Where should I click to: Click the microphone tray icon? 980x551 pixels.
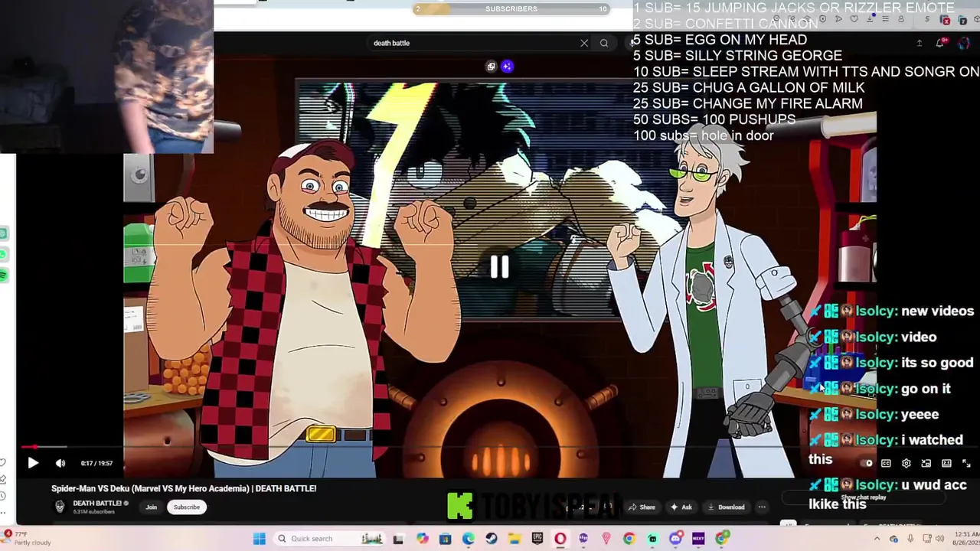tap(910, 539)
